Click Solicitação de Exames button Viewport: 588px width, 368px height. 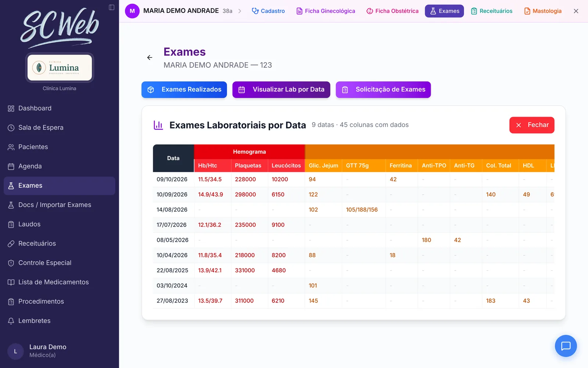coord(383,90)
